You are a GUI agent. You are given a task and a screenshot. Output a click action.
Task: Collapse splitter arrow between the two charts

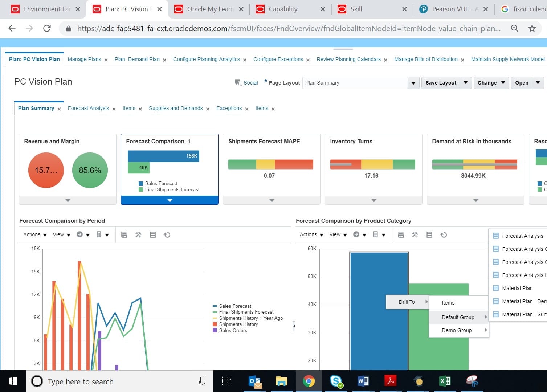[294, 326]
